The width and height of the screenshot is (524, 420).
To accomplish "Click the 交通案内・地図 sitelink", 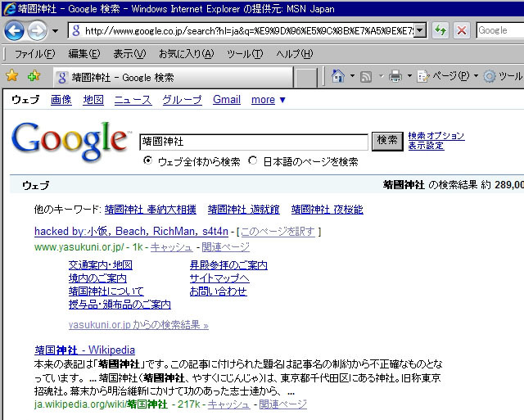I will (101, 265).
